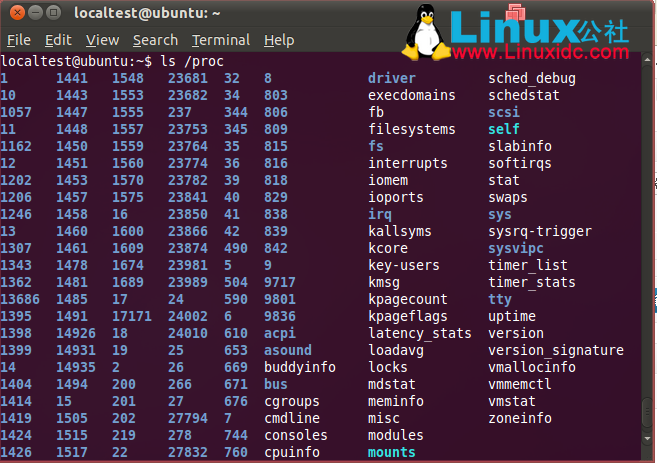Click the 'cpuinfo' entry

click(292, 453)
